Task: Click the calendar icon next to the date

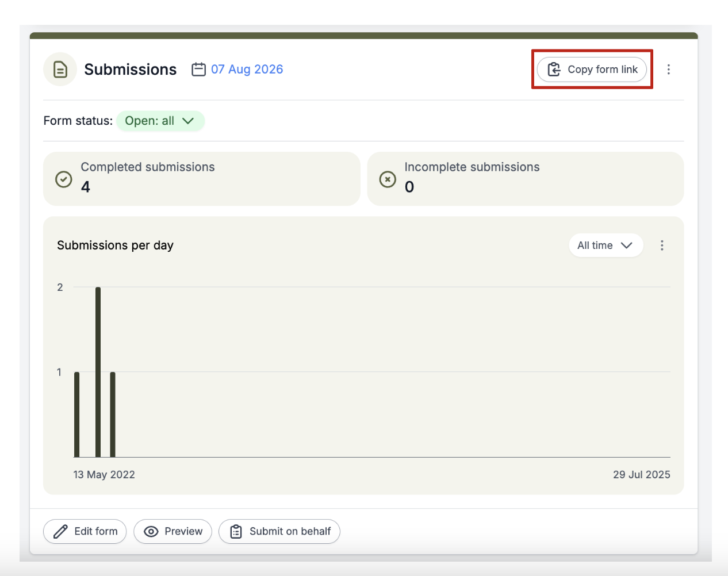Action: point(198,70)
